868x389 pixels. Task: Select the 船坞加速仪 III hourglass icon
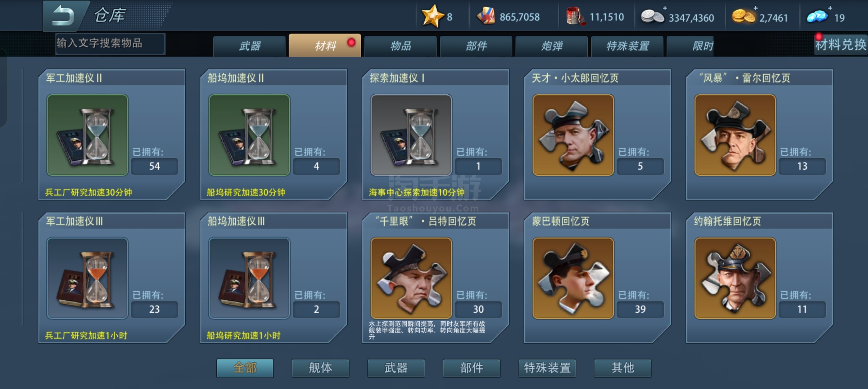(x=249, y=278)
